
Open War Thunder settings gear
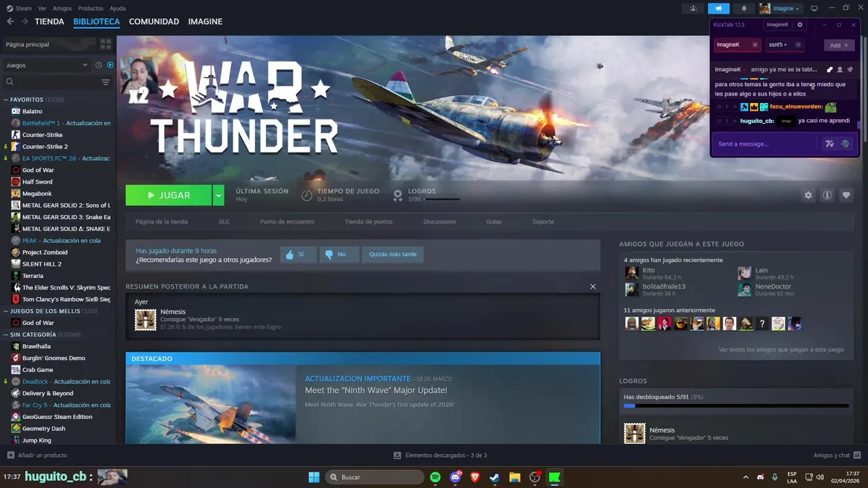tap(808, 195)
